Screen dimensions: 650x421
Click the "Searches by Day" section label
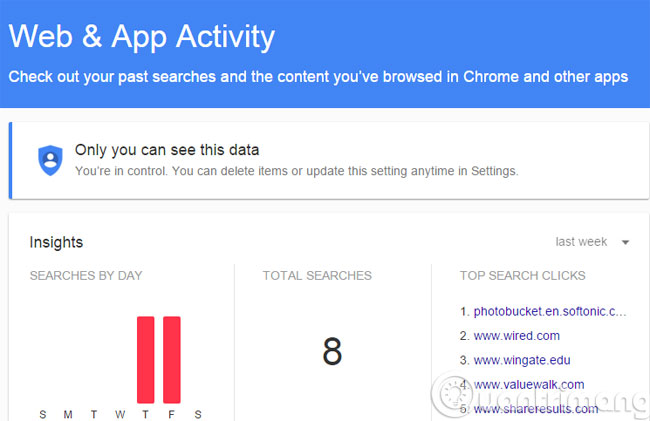(x=85, y=275)
